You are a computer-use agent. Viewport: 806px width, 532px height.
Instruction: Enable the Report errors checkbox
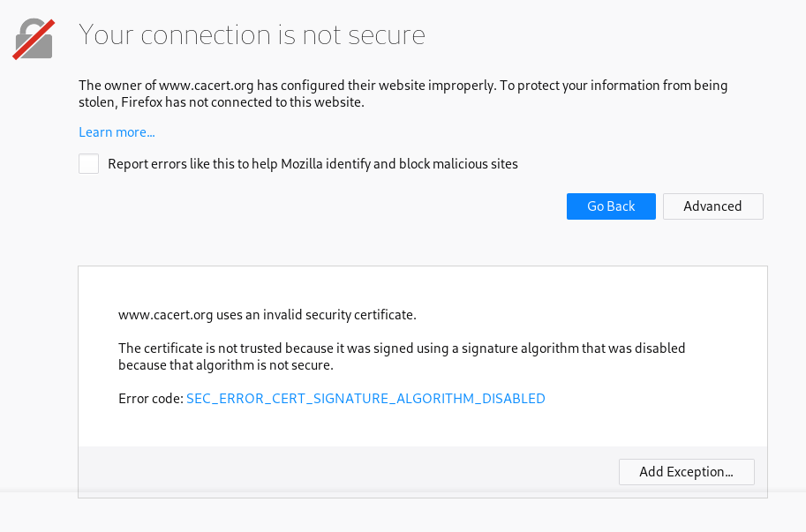[x=88, y=164]
